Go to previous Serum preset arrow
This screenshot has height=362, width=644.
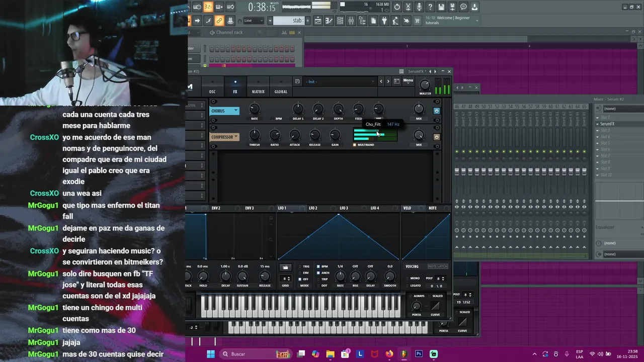tap(381, 81)
